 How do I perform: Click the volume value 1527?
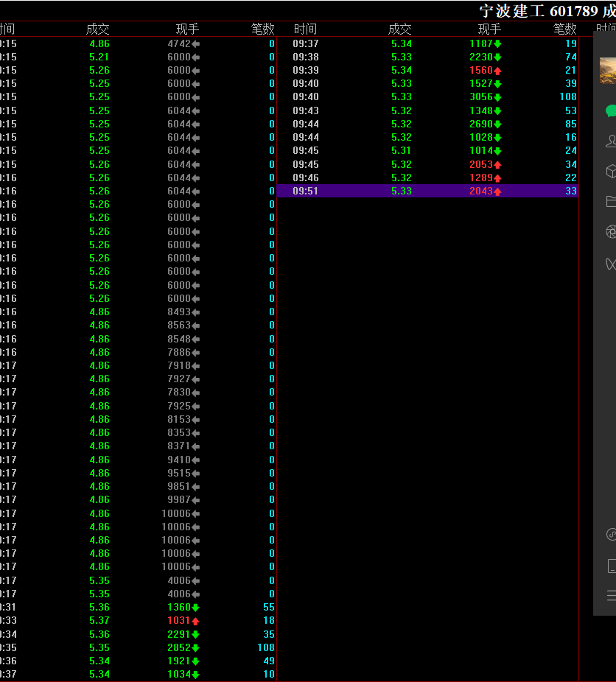(480, 83)
